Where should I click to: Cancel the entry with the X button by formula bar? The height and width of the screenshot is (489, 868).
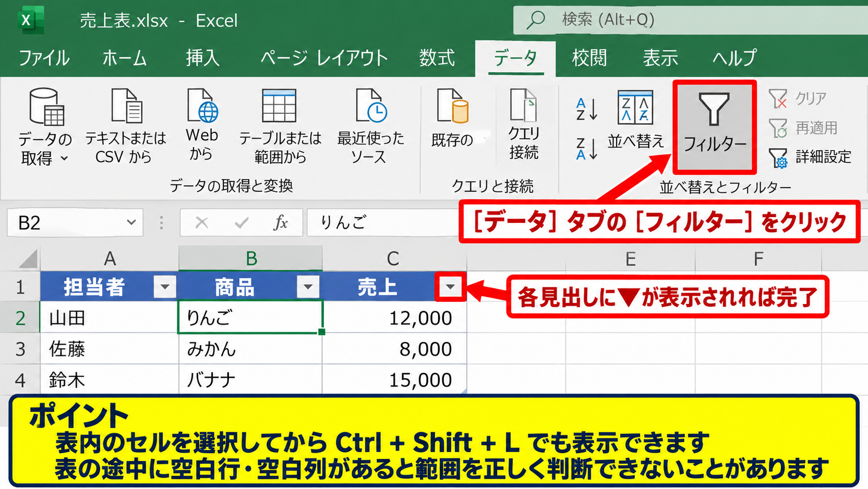[201, 223]
